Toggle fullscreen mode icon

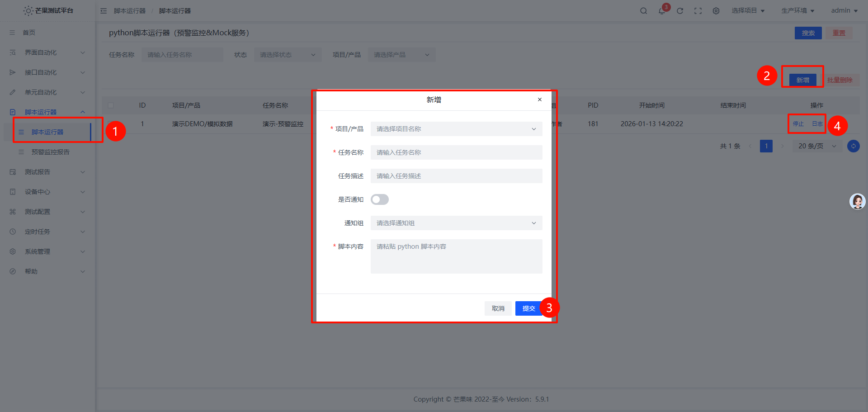coord(698,11)
